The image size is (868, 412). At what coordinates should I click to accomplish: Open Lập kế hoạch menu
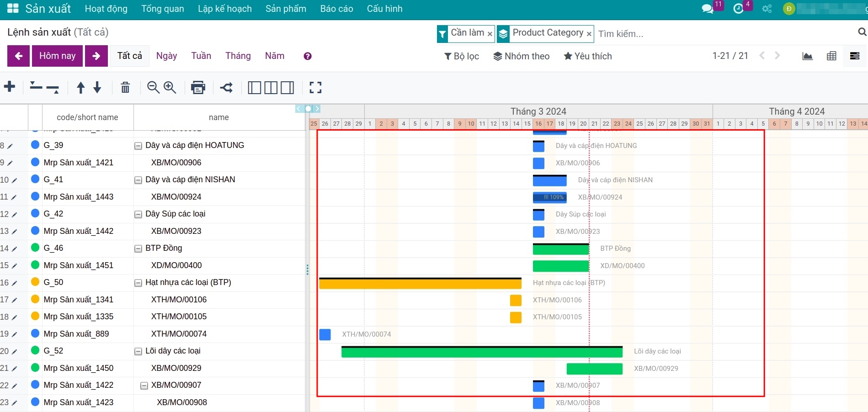pos(225,9)
